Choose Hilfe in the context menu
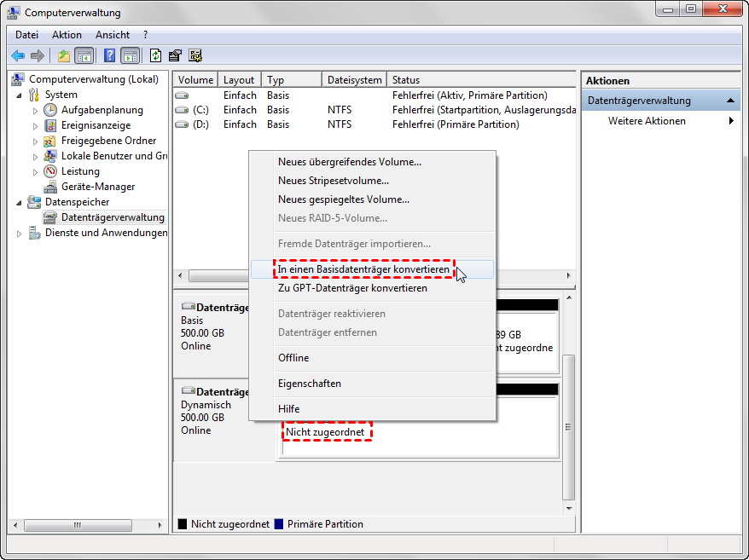 click(372, 408)
